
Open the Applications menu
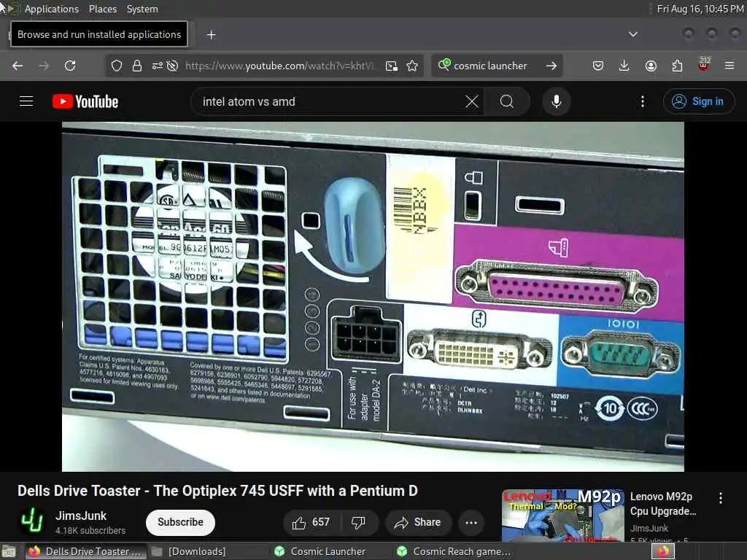click(x=52, y=9)
